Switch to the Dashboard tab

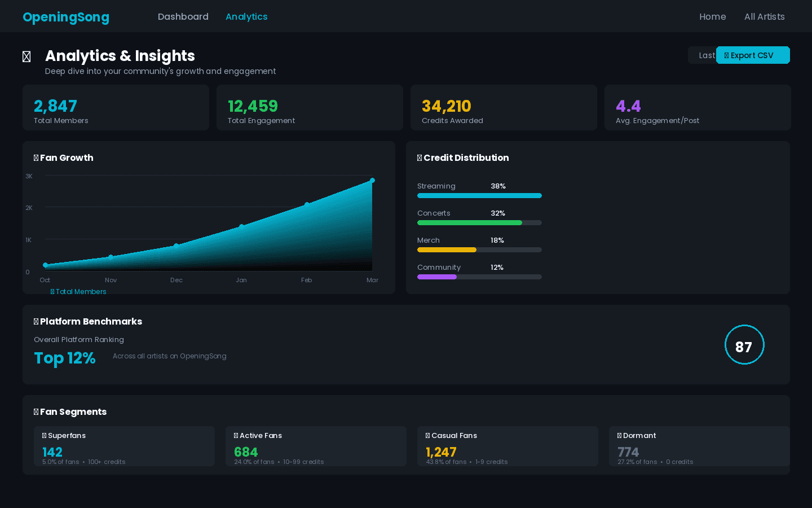point(183,16)
